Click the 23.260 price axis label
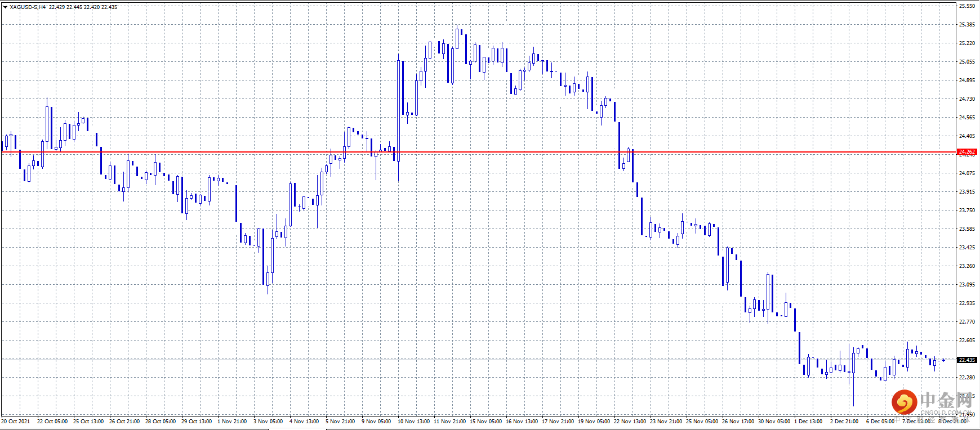This screenshot has width=980, height=430. pos(967,266)
